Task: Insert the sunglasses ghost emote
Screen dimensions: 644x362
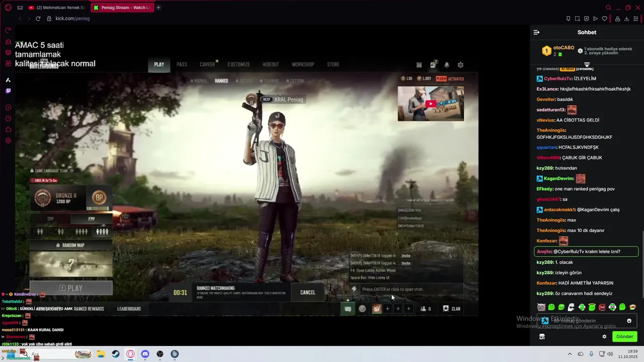Action: [x=572, y=307]
